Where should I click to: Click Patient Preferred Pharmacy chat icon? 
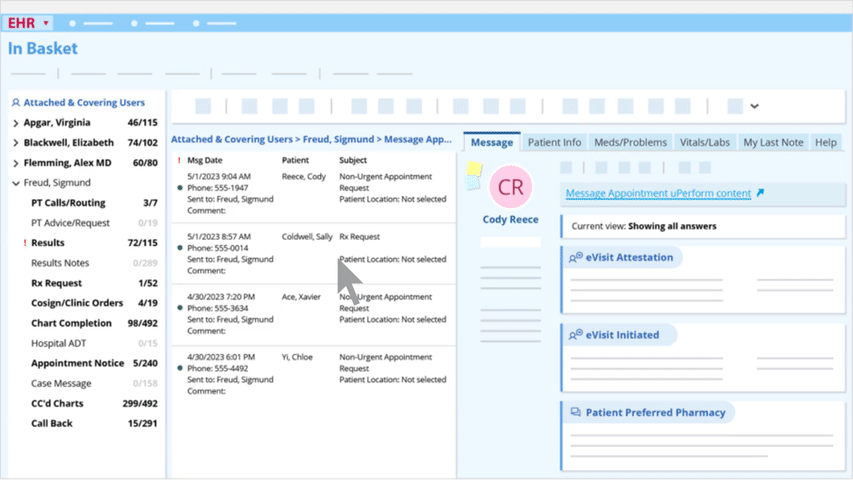576,412
